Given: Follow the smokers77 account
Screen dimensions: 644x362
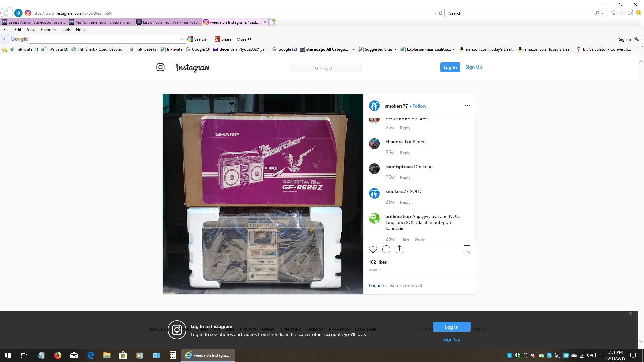Looking at the screenshot, I should tap(419, 106).
